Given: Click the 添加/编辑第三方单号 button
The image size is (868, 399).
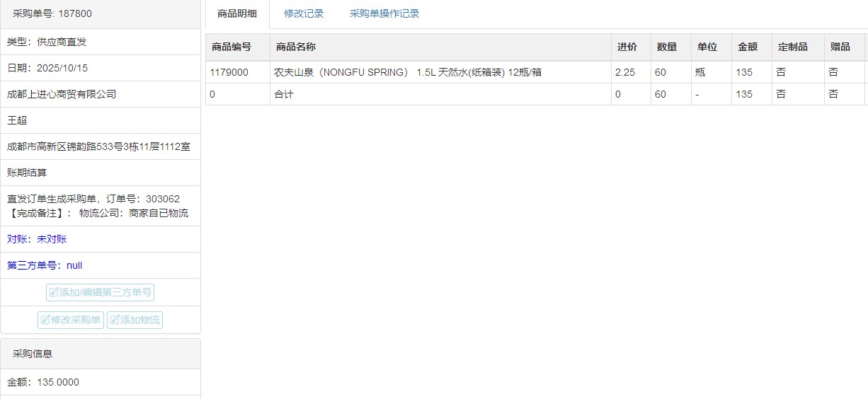Looking at the screenshot, I should pyautogui.click(x=100, y=292).
